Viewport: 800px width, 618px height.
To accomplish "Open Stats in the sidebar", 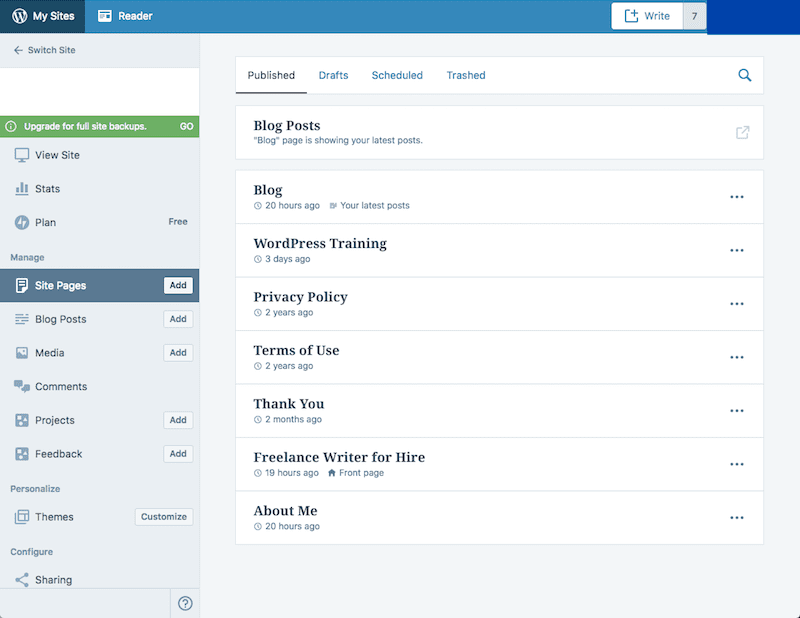I will coord(47,189).
